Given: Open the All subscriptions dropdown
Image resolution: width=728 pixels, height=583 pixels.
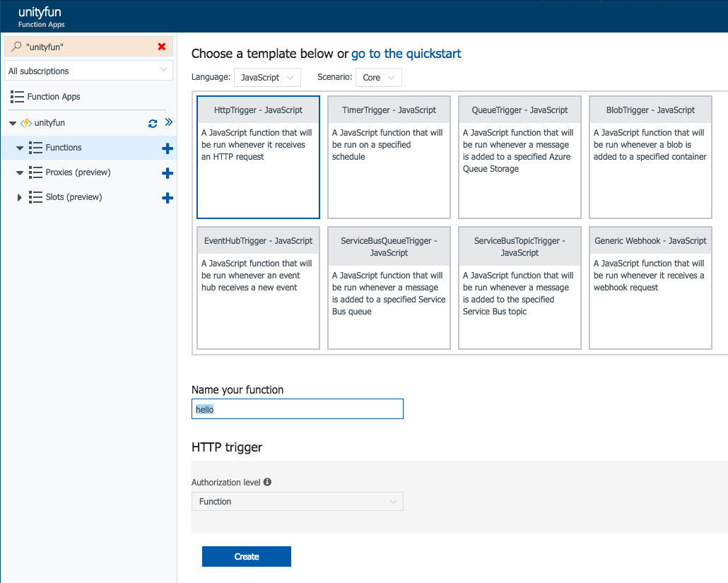Looking at the screenshot, I should [x=88, y=71].
